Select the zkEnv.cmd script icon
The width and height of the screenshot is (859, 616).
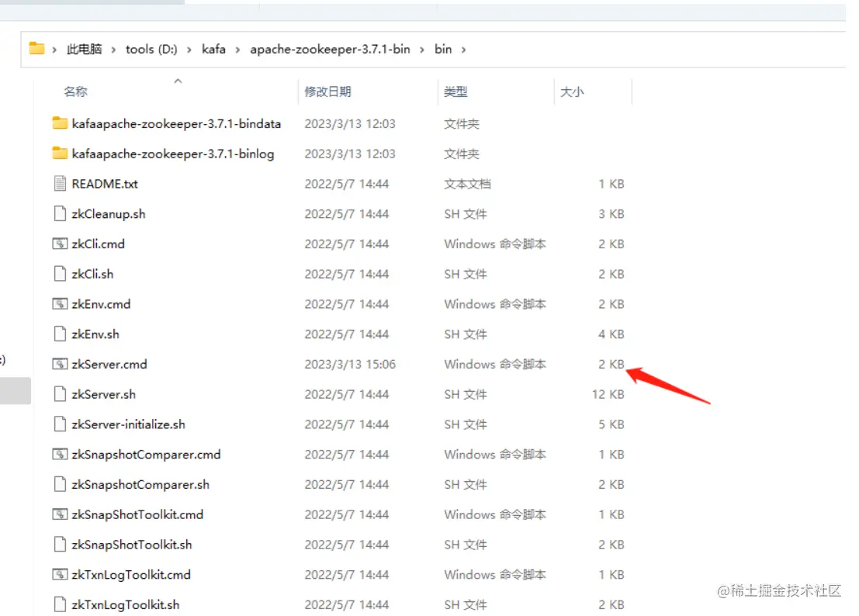click(60, 304)
